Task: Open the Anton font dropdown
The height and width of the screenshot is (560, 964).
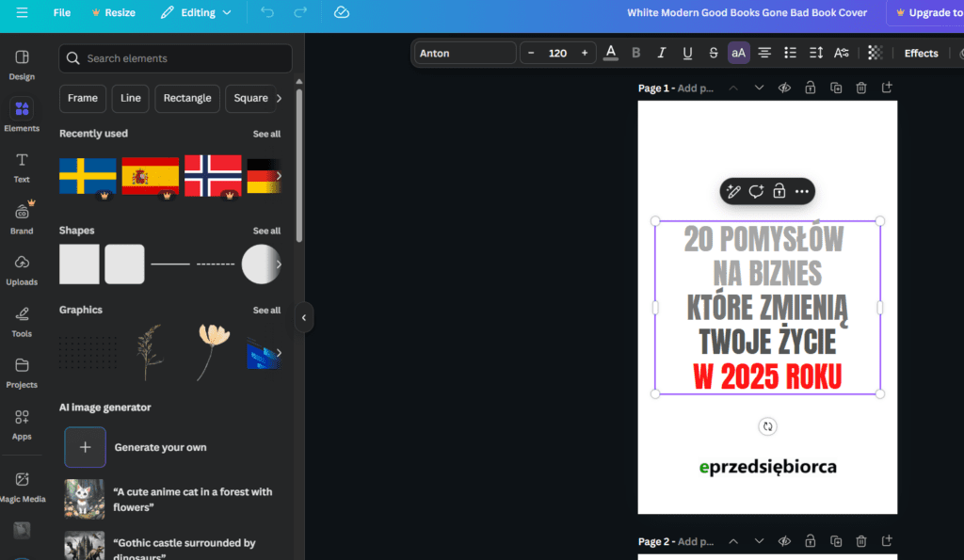Action: 465,54
